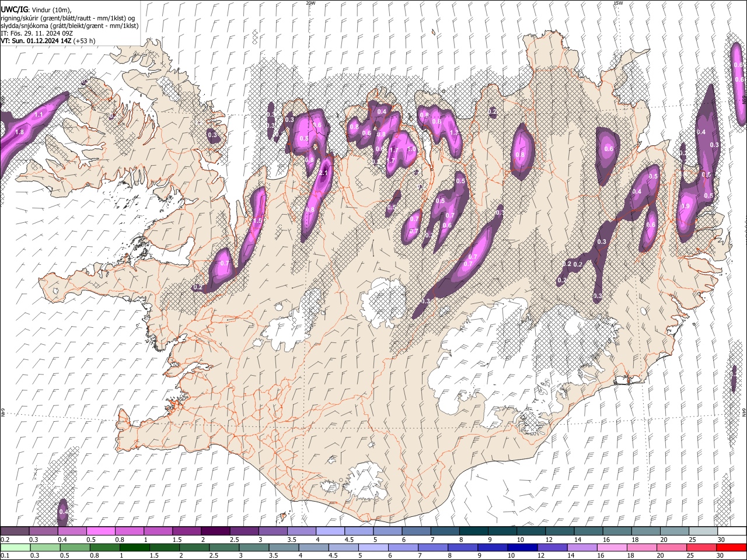Click the light pink 16 swatch in lower legend

tap(611, 548)
